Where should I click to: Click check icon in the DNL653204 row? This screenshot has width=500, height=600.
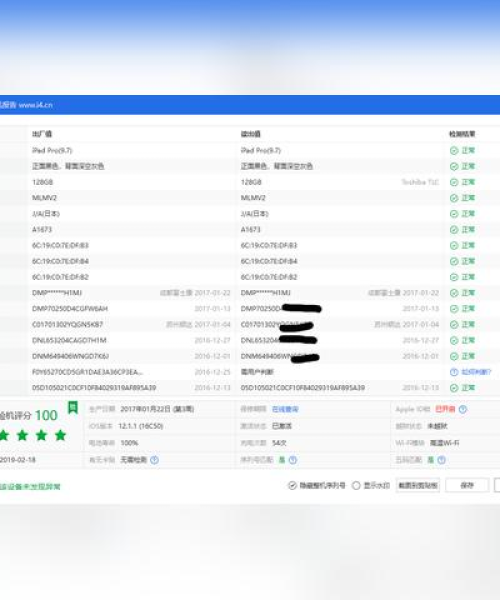(x=454, y=341)
